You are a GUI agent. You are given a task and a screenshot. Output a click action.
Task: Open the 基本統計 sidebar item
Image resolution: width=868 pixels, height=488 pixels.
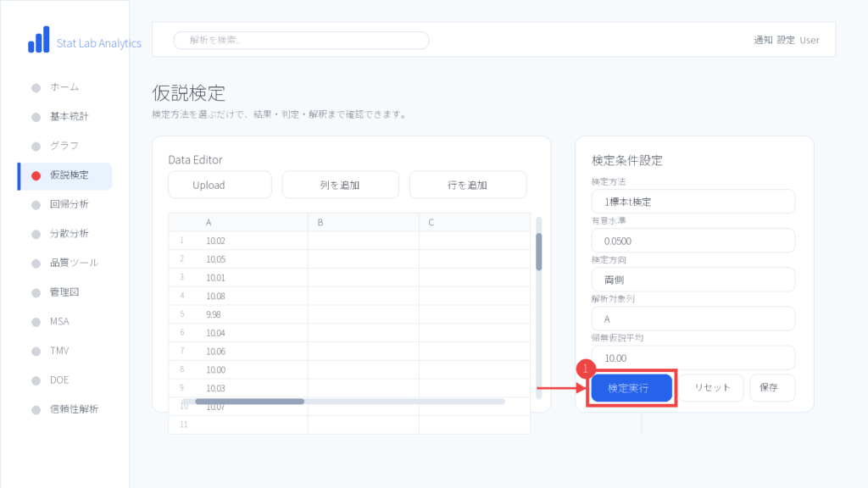point(64,117)
